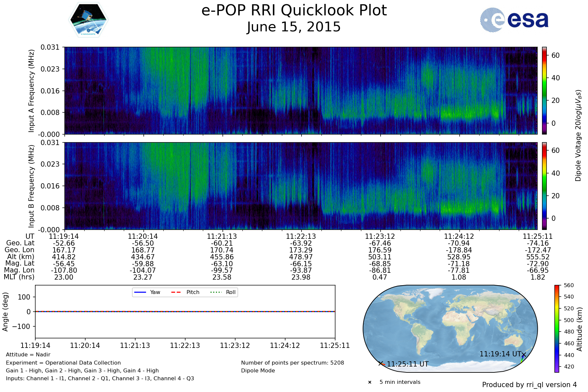
Task: Click the Input A frequency spectrogram
Action: 301,90
